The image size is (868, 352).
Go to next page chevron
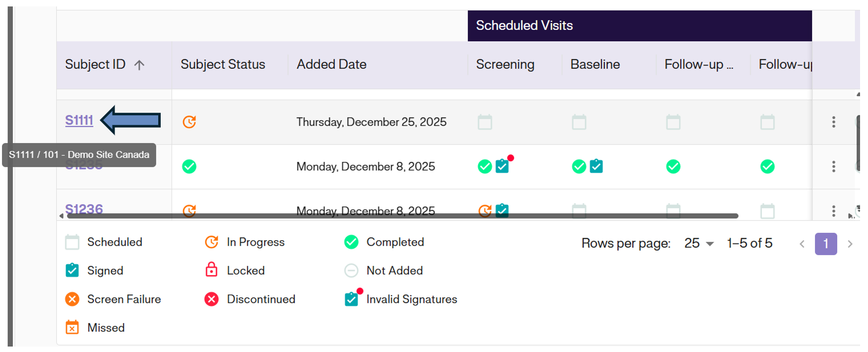tap(850, 244)
